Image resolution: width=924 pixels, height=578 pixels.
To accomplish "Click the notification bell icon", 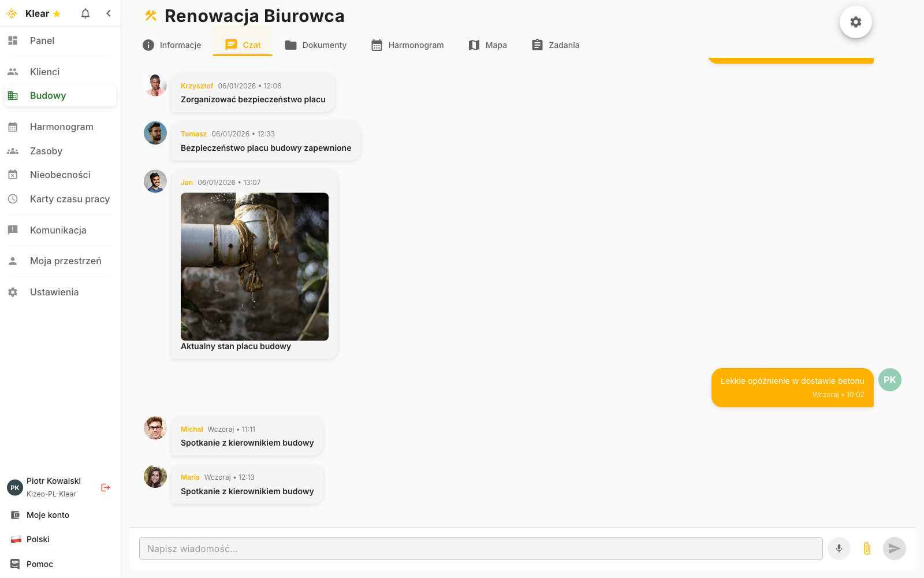I will tap(85, 13).
